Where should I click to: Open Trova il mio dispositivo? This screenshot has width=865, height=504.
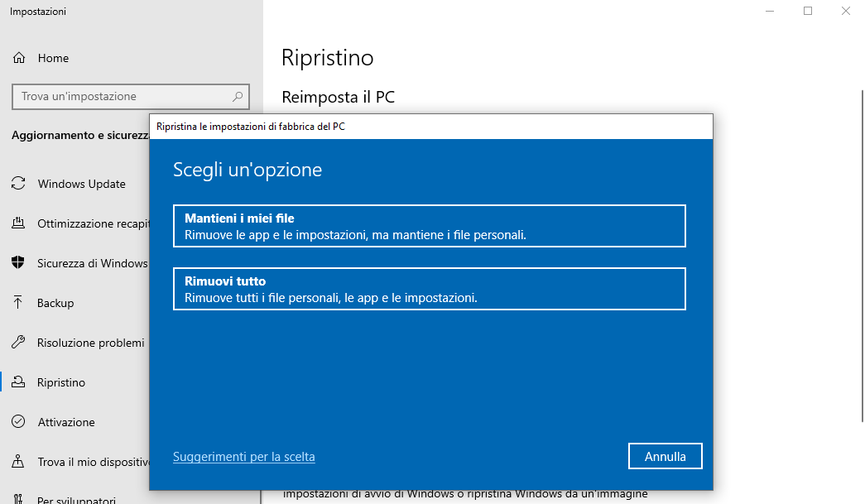(87, 461)
